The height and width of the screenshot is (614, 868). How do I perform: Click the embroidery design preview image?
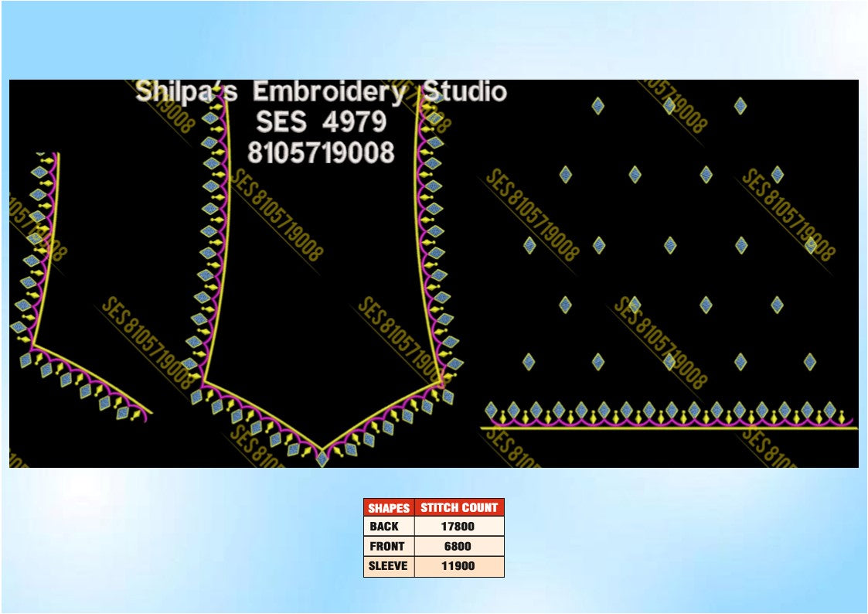coord(434,274)
